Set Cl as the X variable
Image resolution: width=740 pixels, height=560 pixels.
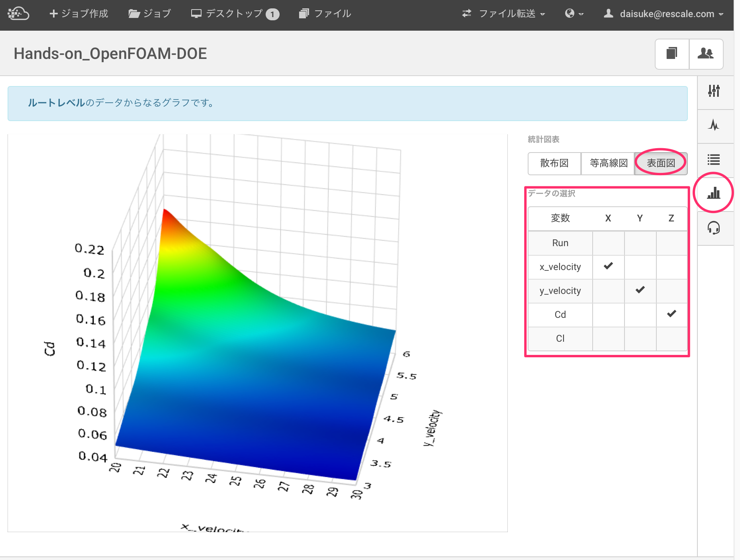608,339
